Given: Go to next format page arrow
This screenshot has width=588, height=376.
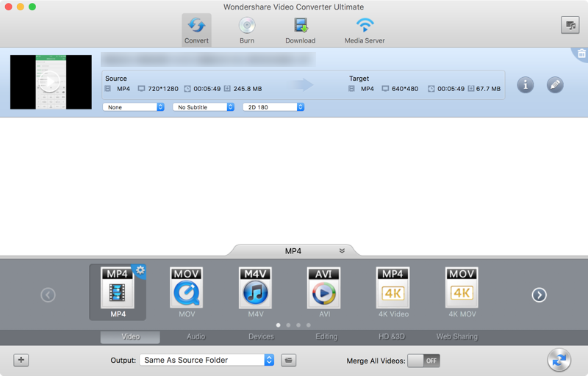Looking at the screenshot, I should [x=539, y=295].
